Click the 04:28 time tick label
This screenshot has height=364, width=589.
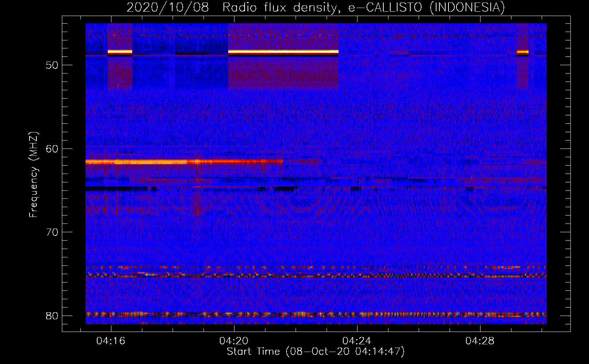click(x=480, y=341)
